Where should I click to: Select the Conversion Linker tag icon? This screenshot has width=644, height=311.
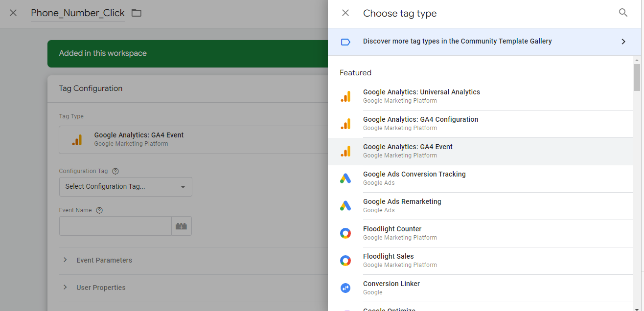(345, 288)
